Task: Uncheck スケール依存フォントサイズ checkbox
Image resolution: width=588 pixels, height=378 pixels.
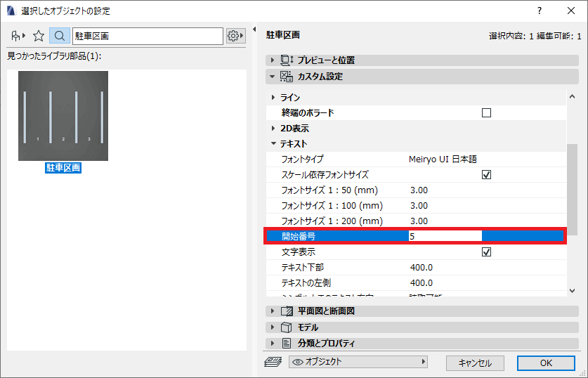Action: 486,175
